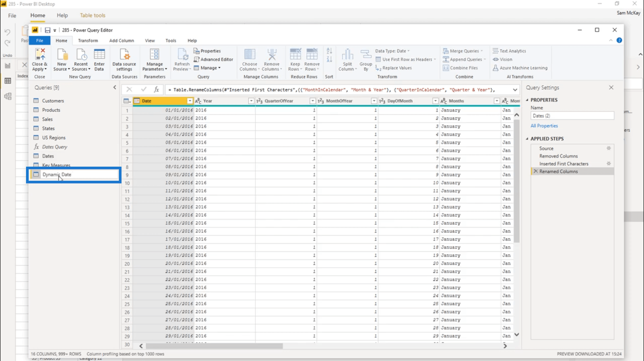Sort descending with the Z-A icon
This screenshot has width=644, height=361.
pos(329,59)
